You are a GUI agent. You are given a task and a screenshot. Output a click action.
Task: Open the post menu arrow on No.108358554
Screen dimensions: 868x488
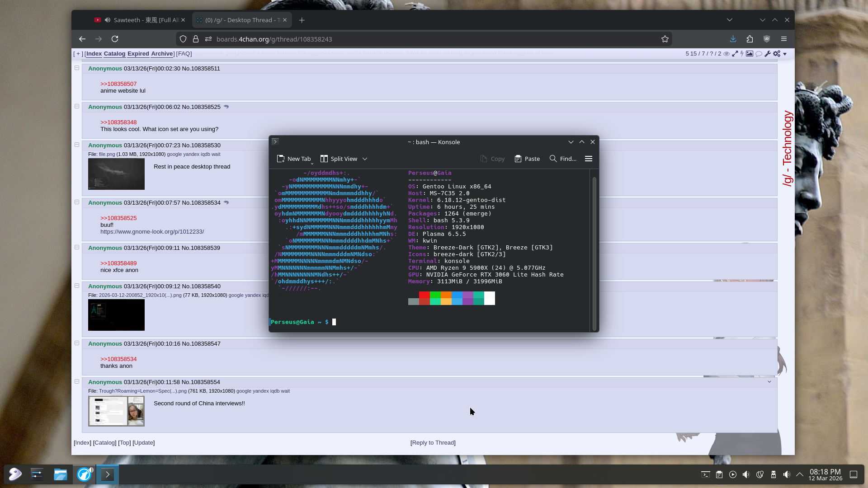pyautogui.click(x=769, y=382)
